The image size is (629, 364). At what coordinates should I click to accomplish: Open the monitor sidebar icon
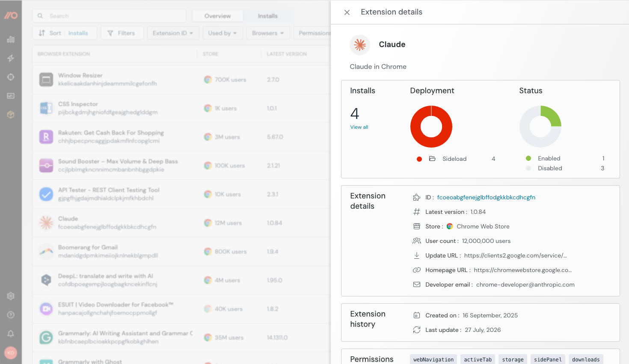[11, 96]
